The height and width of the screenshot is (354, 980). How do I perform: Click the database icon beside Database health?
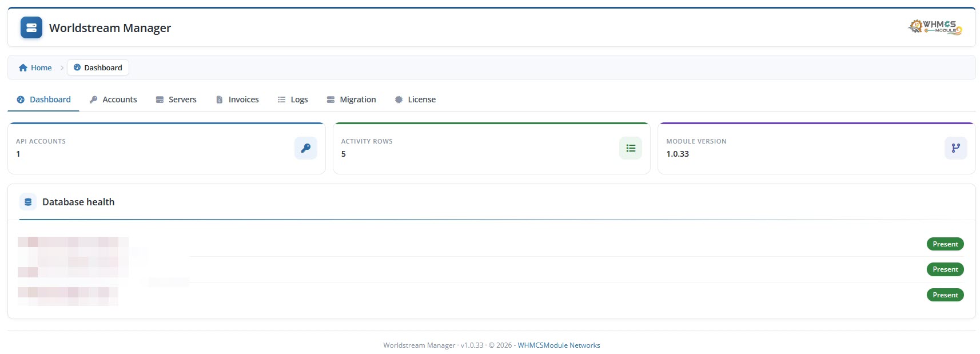tap(28, 202)
